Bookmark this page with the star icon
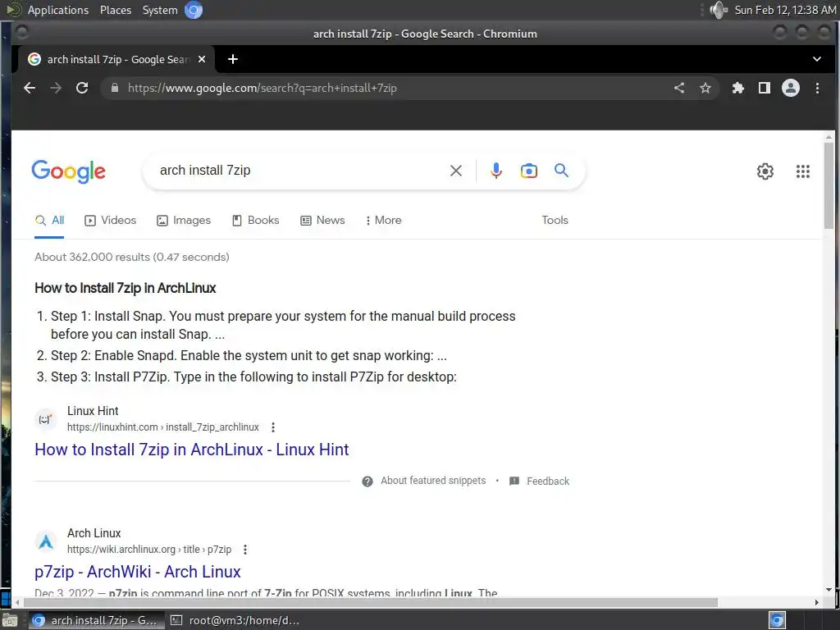The height and width of the screenshot is (630, 840). 705,88
